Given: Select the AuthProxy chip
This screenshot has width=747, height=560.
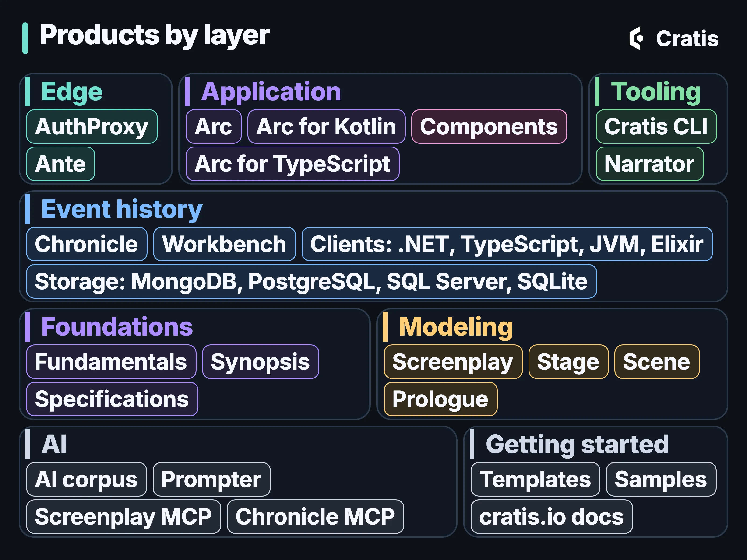Looking at the screenshot, I should [92, 126].
